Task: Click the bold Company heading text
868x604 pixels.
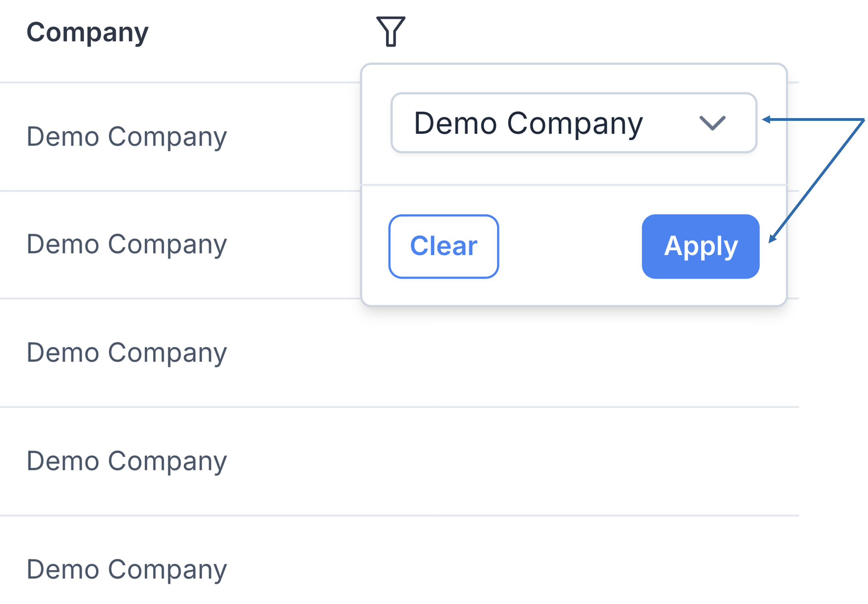Action: coord(87,32)
